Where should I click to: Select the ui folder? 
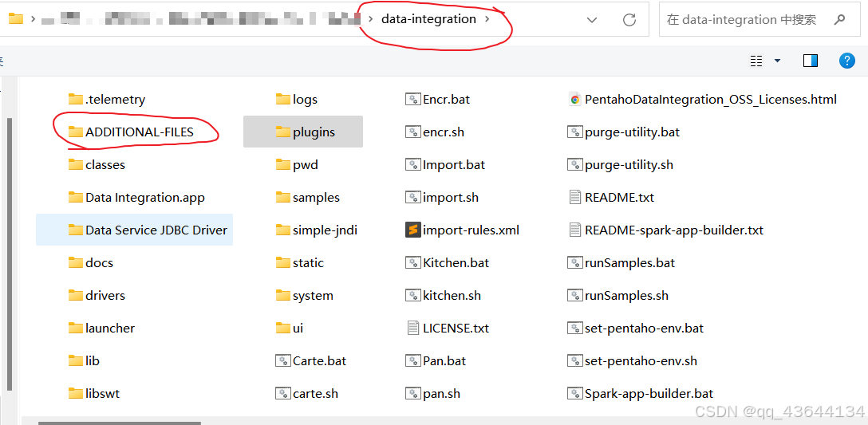(290, 329)
